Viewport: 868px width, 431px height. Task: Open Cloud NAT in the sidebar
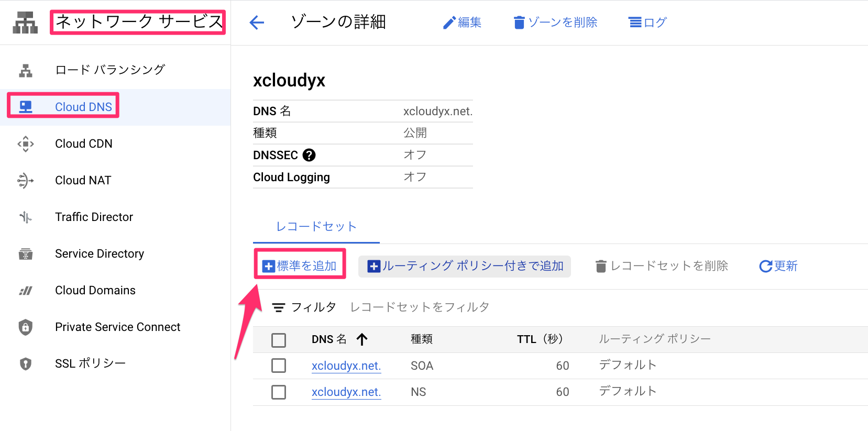point(83,180)
